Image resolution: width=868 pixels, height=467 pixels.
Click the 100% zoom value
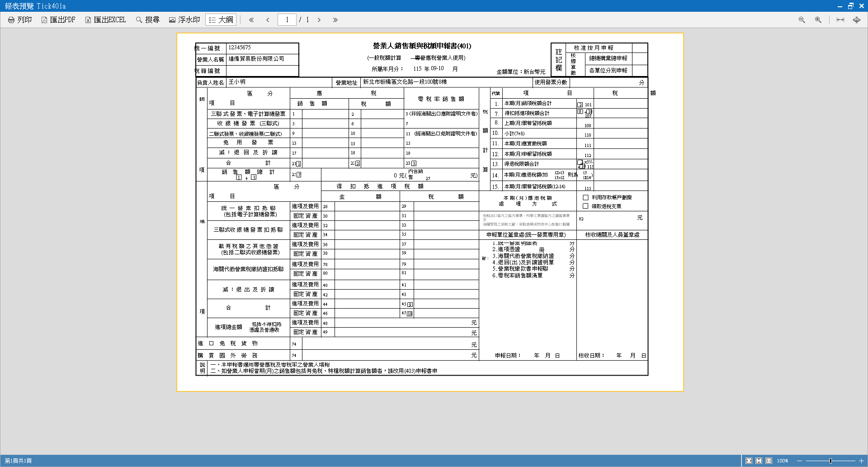783,461
